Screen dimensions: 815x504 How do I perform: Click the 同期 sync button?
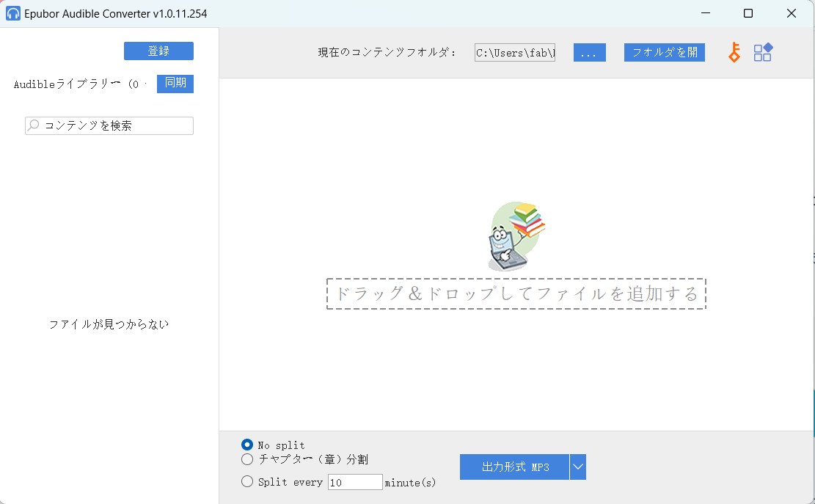pos(175,84)
